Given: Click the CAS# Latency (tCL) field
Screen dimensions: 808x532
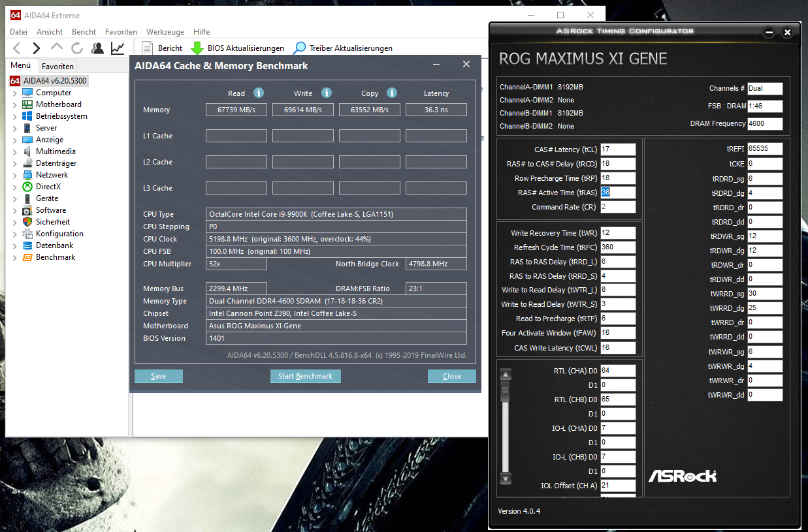Looking at the screenshot, I should pos(618,149).
